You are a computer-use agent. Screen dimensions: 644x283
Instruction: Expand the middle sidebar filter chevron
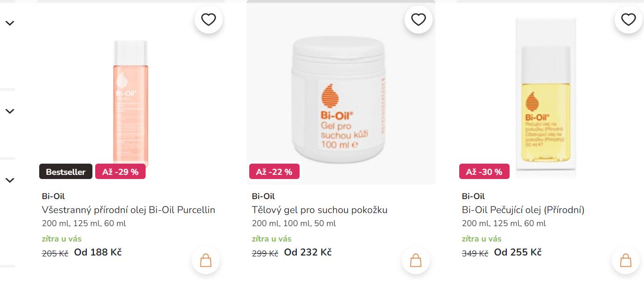(x=10, y=111)
